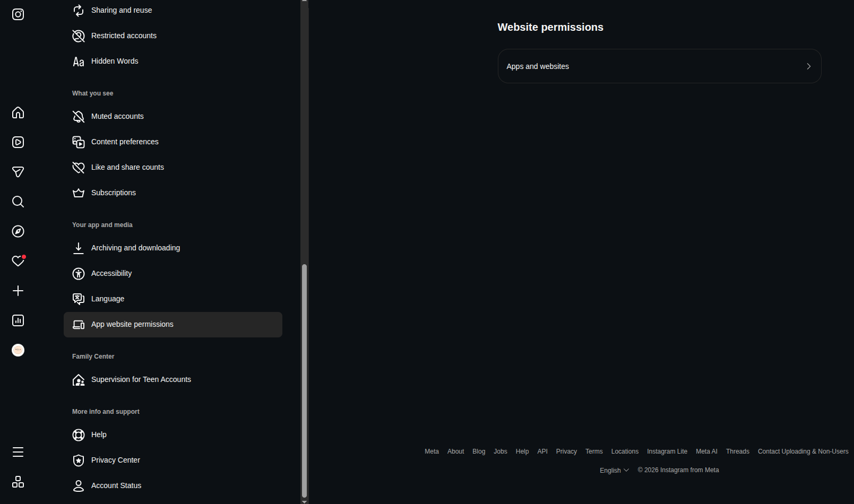Open profile avatar in sidebar
This screenshot has height=504, width=854.
coord(18,350)
